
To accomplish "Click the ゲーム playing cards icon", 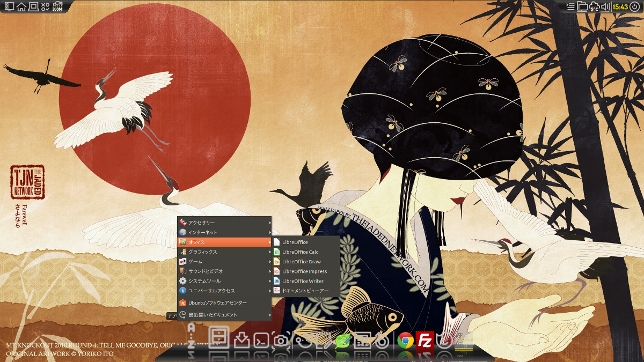I will point(183,262).
